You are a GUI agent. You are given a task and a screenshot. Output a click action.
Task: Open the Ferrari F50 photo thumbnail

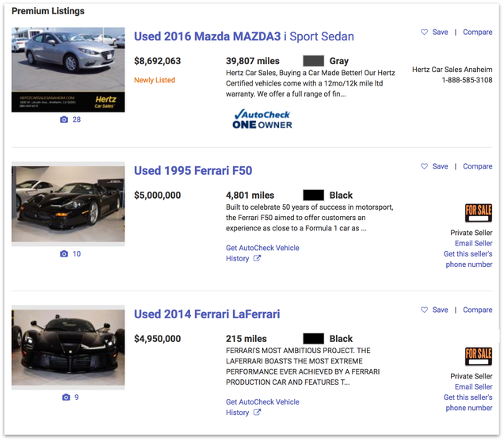click(68, 204)
